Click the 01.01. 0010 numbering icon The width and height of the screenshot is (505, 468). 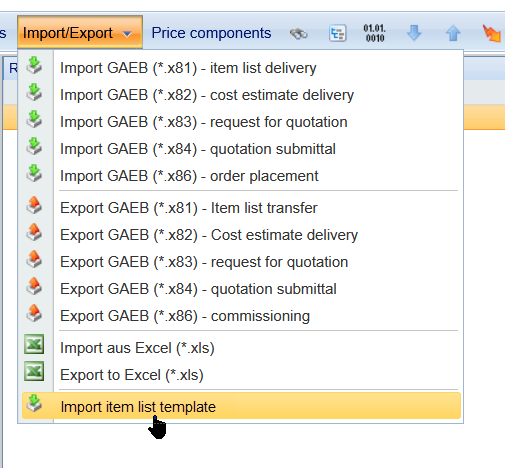coord(374,33)
